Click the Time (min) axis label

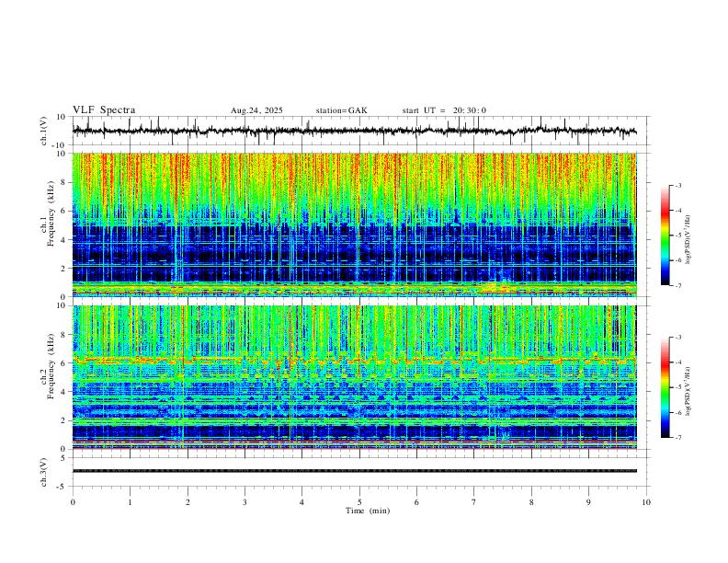click(x=368, y=511)
